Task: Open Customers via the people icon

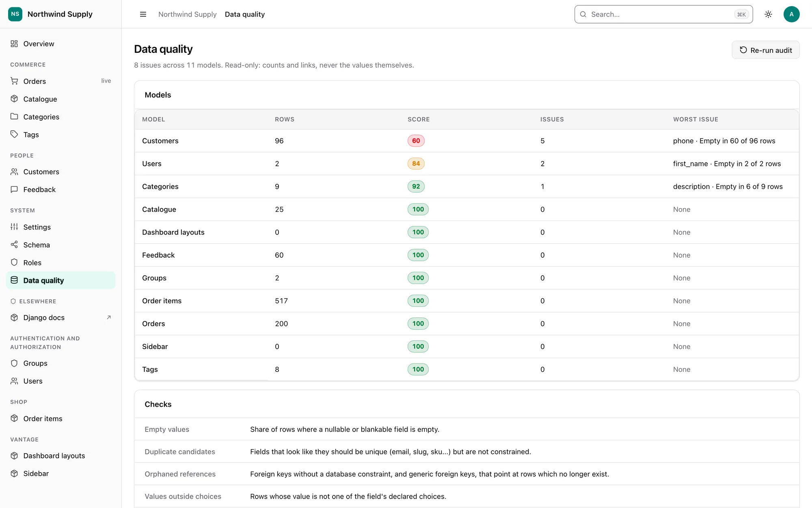Action: click(x=14, y=172)
